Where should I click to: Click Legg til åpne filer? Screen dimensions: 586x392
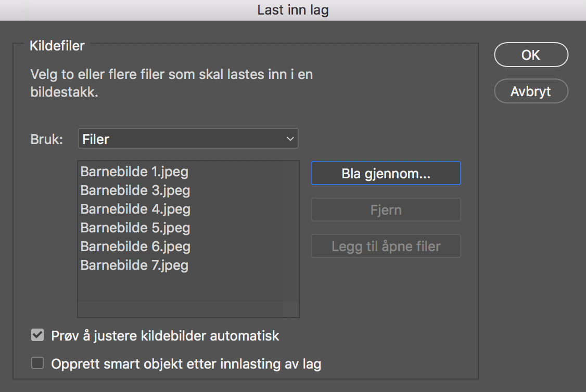coord(386,246)
